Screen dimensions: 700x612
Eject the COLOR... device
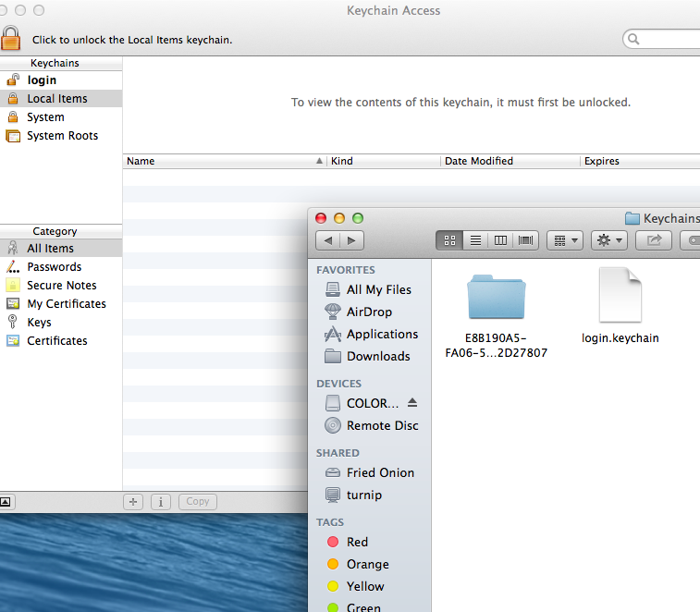tap(412, 403)
